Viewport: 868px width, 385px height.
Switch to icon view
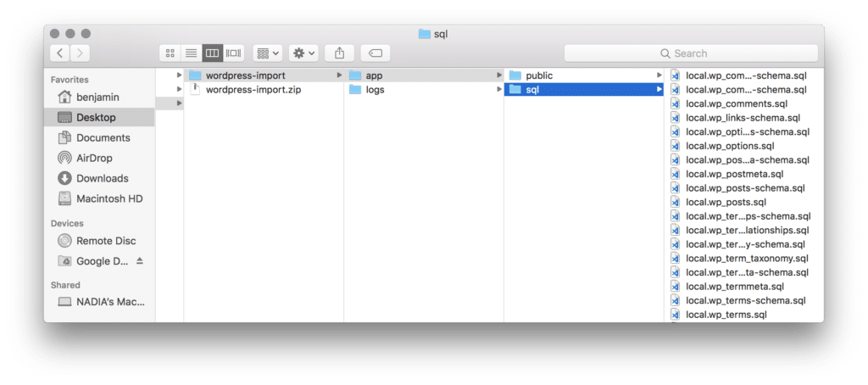[170, 53]
